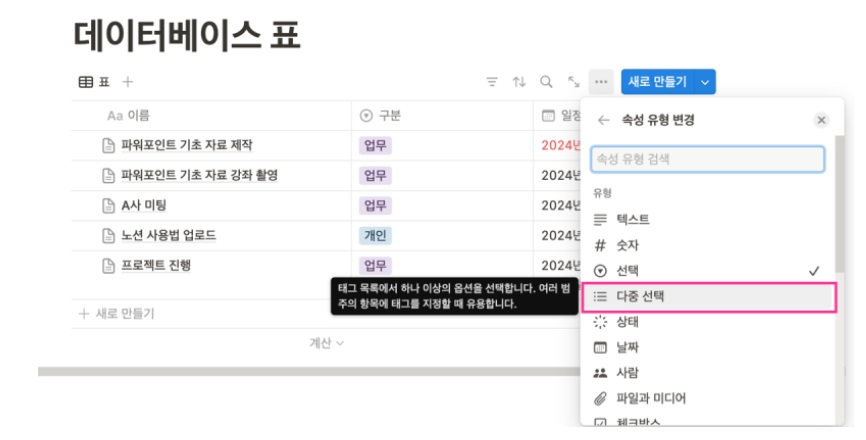Open the 계산 dropdown below table

click(326, 343)
